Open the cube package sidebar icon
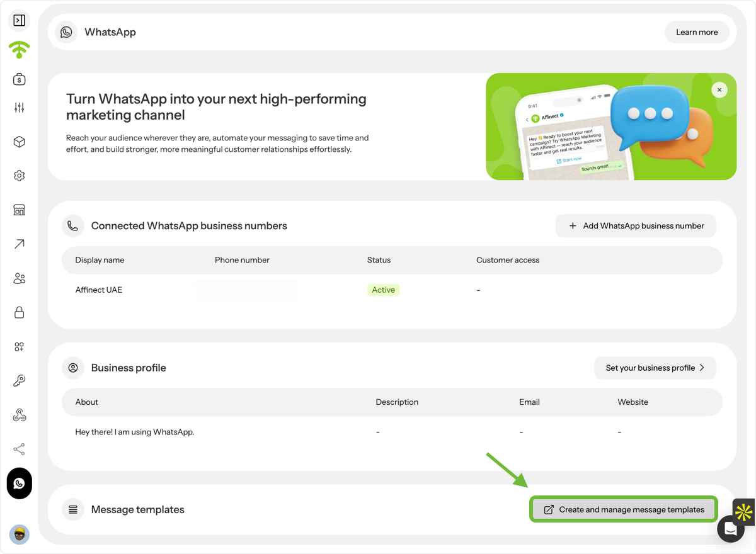The width and height of the screenshot is (756, 554). coord(20,142)
